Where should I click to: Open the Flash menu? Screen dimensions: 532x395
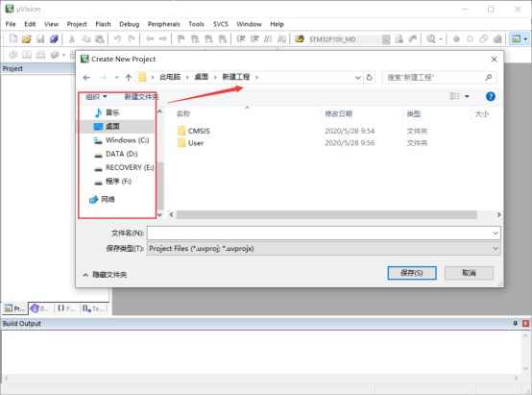coord(103,24)
